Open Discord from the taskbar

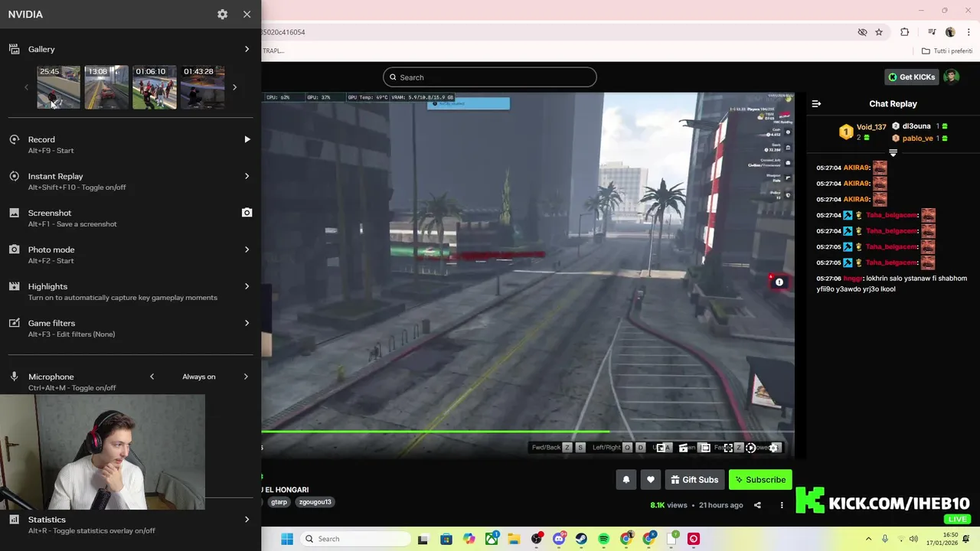pos(559,539)
